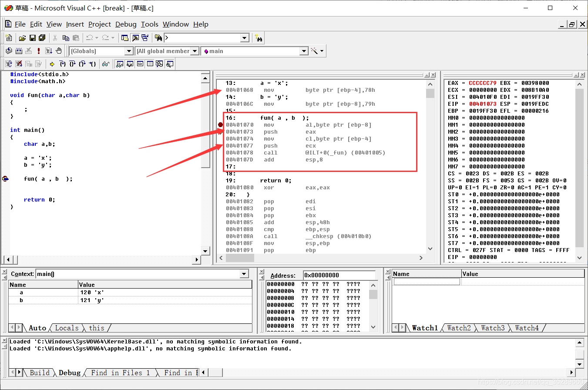
Task: Click the Restart debugger icon
Action: [9, 64]
